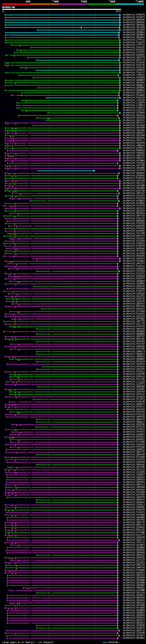This screenshot has width=146, height=644.
Task: Select hit label UniRef100_P07689
Action: point(134,608)
